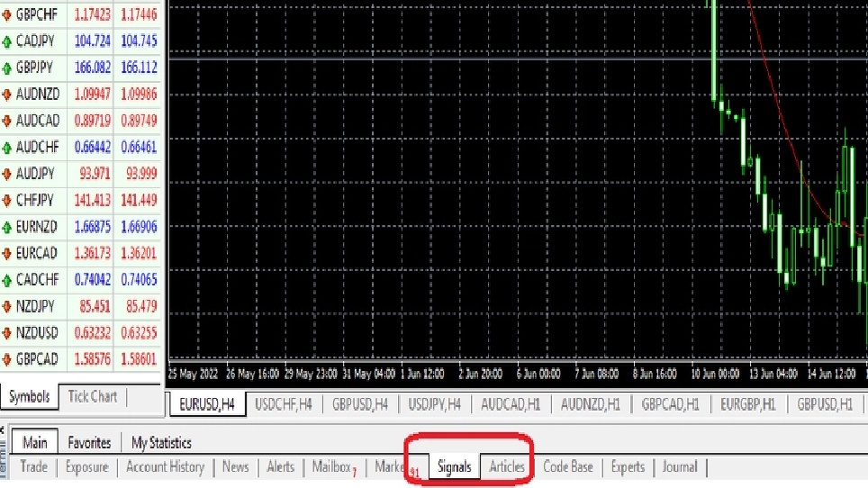Open the Experts terminal tab
This screenshot has width=868, height=488.
(x=628, y=467)
